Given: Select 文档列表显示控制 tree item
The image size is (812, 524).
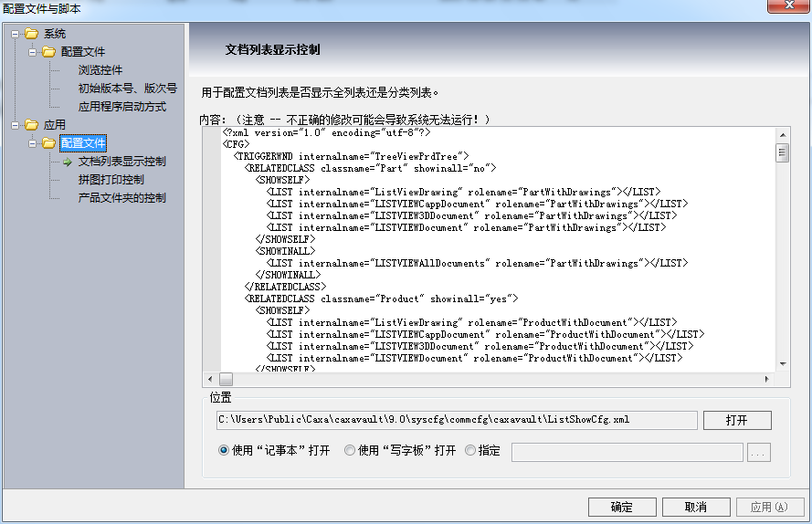Looking at the screenshot, I should [122, 161].
